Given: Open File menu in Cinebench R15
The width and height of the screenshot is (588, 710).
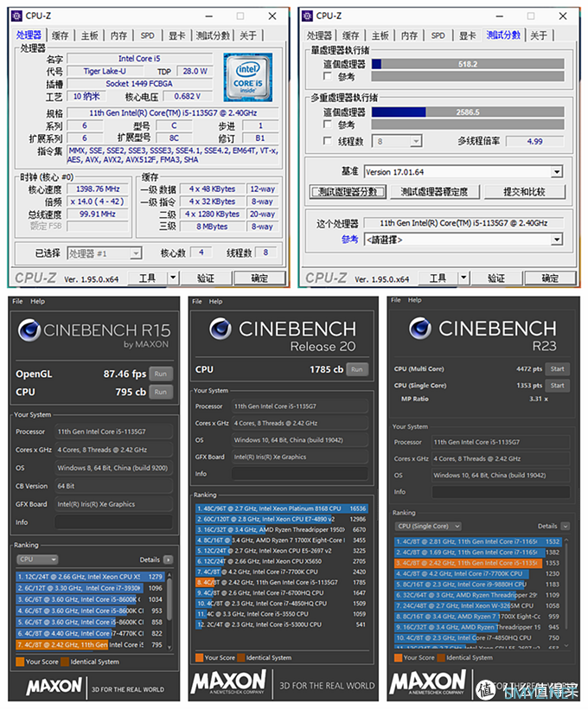Looking at the screenshot, I should (x=17, y=301).
